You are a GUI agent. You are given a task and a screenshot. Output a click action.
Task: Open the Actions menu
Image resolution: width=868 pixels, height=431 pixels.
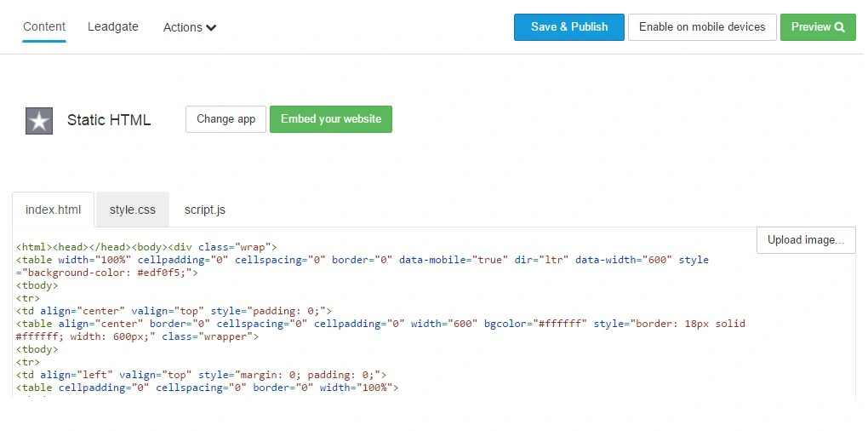click(189, 27)
